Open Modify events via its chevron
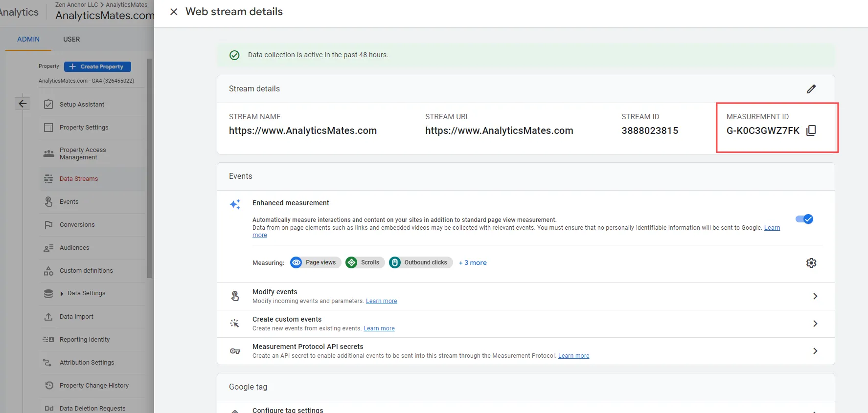The width and height of the screenshot is (868, 413). pyautogui.click(x=815, y=296)
